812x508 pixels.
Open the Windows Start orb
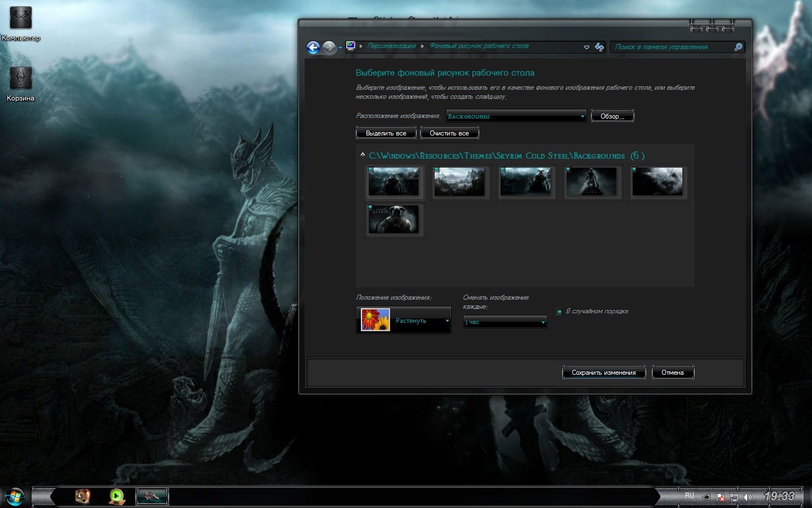pyautogui.click(x=15, y=497)
